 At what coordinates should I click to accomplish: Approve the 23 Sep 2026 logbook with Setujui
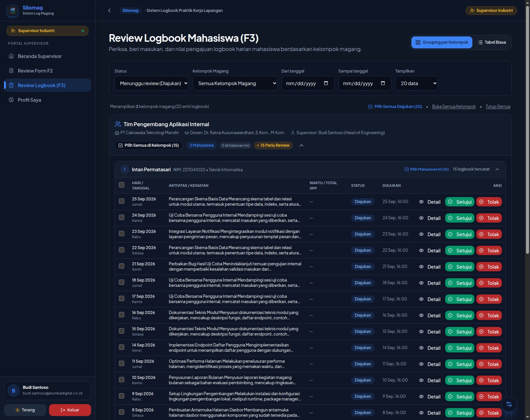click(x=460, y=234)
